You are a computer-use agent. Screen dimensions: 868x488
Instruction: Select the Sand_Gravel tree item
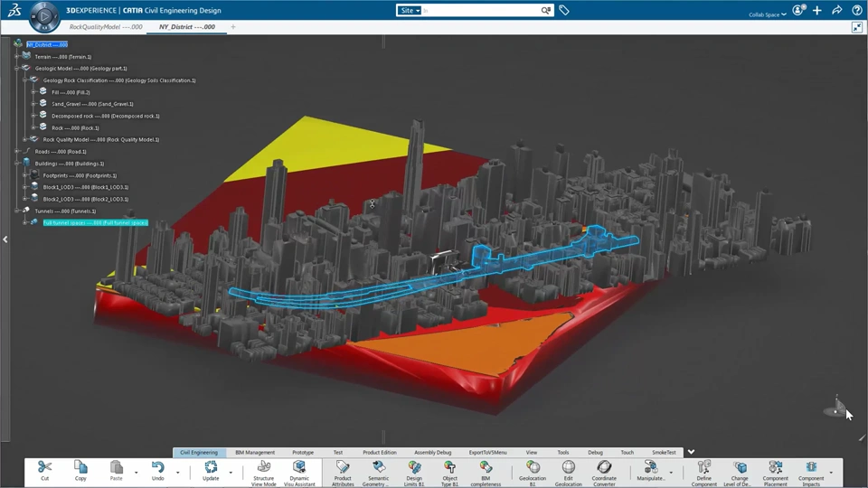tap(92, 104)
